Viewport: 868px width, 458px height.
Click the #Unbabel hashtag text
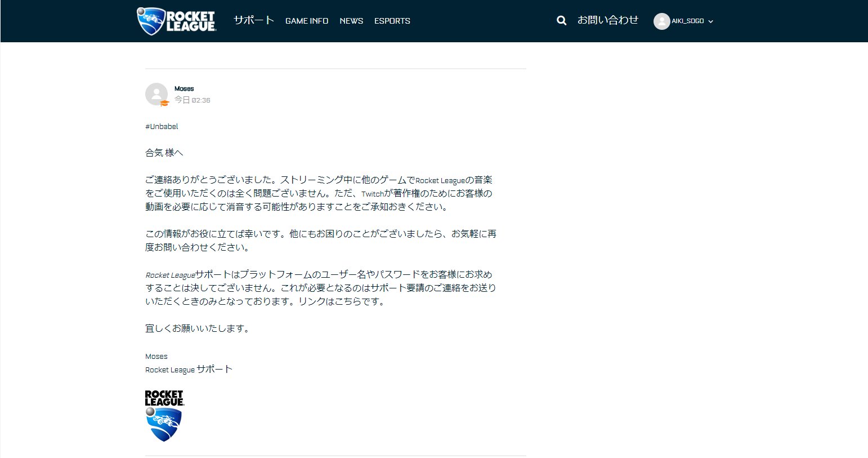(x=162, y=126)
